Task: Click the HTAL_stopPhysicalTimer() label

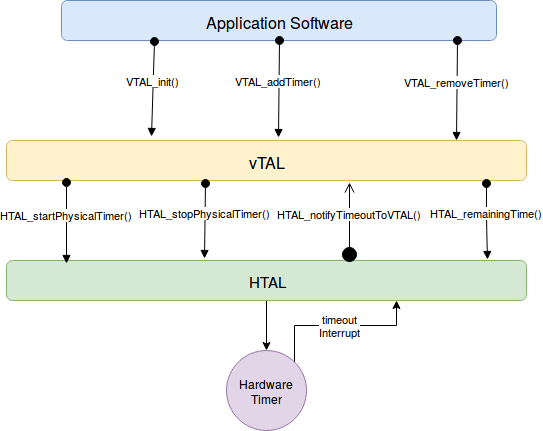Action: pyautogui.click(x=204, y=215)
